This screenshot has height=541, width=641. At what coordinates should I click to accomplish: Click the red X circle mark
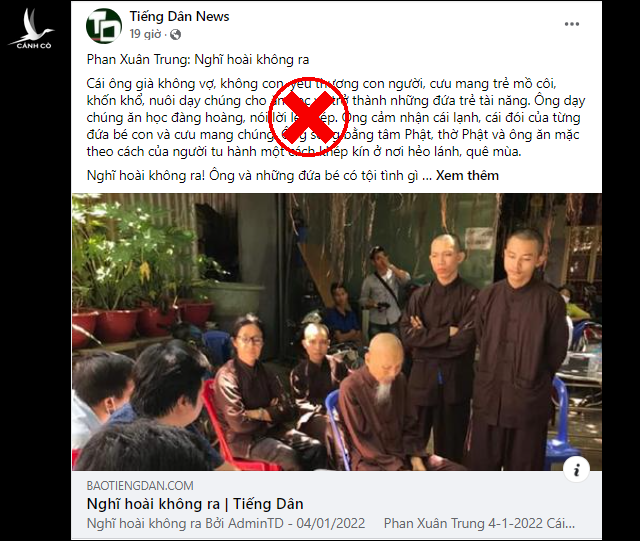[x=309, y=117]
